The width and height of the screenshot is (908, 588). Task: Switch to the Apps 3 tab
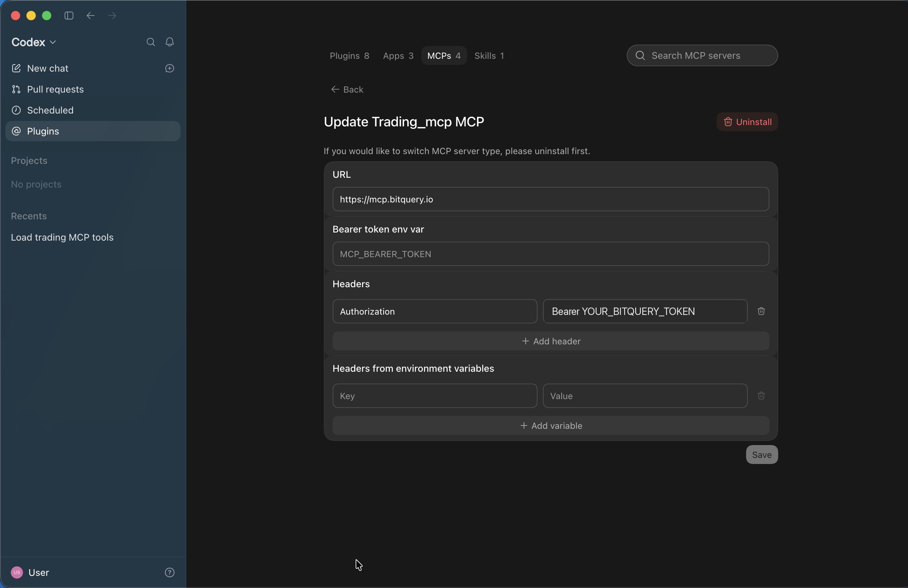[x=398, y=56]
